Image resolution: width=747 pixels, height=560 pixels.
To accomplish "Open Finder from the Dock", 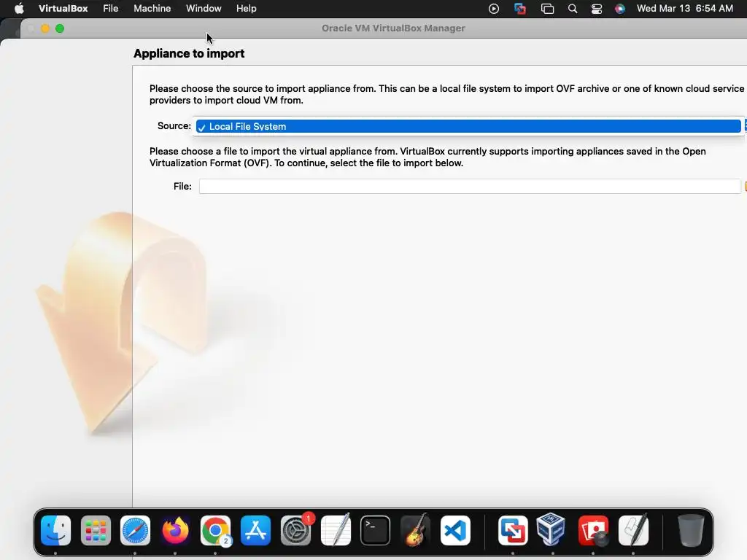I will [x=55, y=530].
